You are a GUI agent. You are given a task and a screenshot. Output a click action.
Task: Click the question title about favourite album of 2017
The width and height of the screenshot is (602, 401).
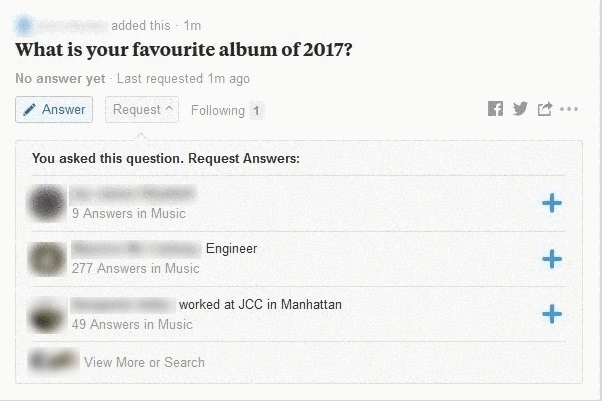click(x=184, y=50)
